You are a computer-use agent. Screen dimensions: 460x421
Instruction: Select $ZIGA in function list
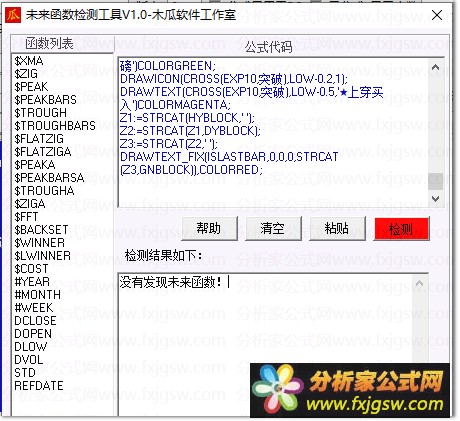[x=30, y=204]
